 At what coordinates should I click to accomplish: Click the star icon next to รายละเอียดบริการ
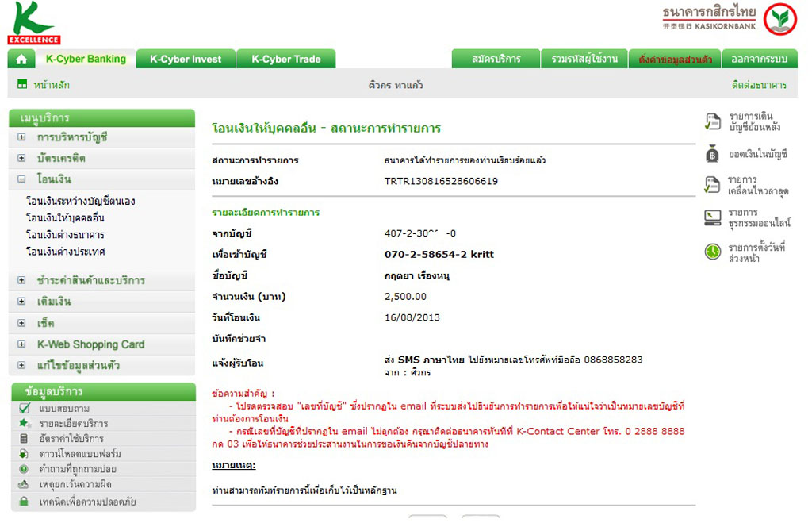[24, 424]
